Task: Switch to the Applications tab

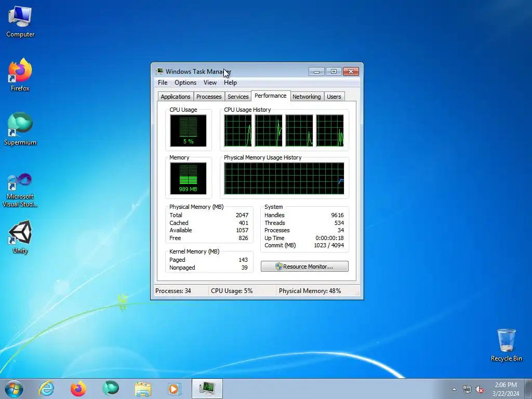Action: pyautogui.click(x=176, y=97)
